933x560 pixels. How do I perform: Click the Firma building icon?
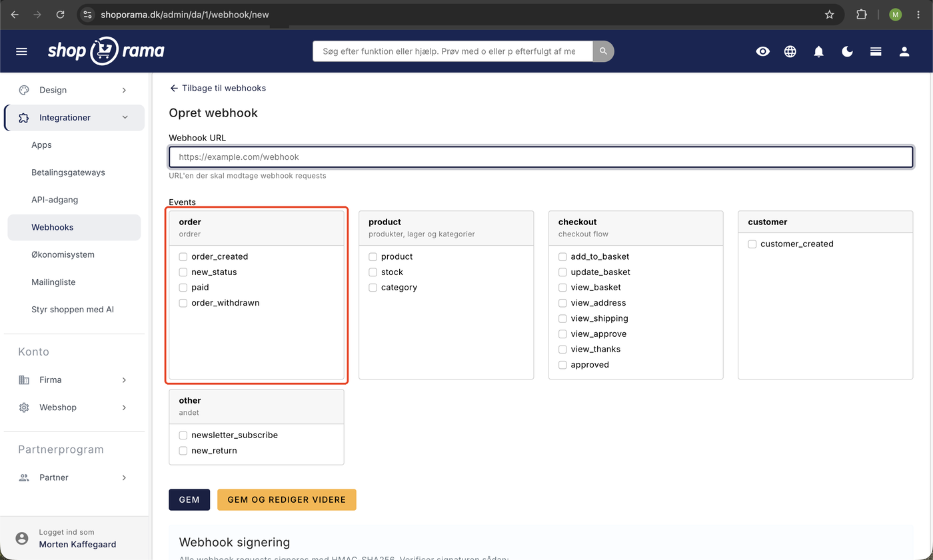pos(24,380)
